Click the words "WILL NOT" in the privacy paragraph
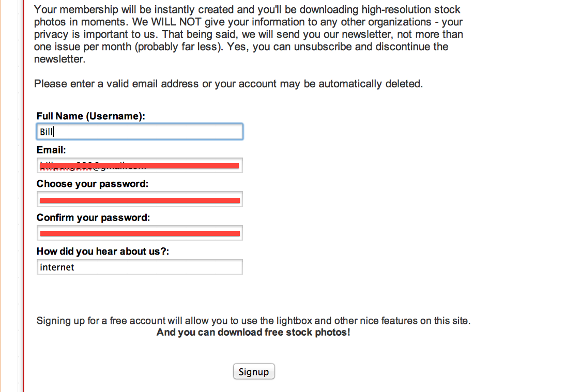 pyautogui.click(x=176, y=22)
